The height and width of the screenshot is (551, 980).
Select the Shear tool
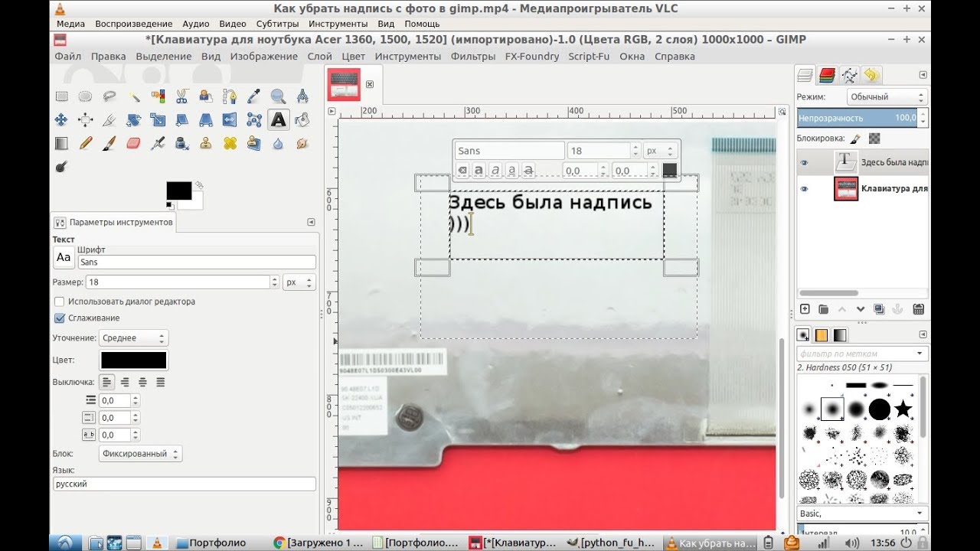click(182, 120)
